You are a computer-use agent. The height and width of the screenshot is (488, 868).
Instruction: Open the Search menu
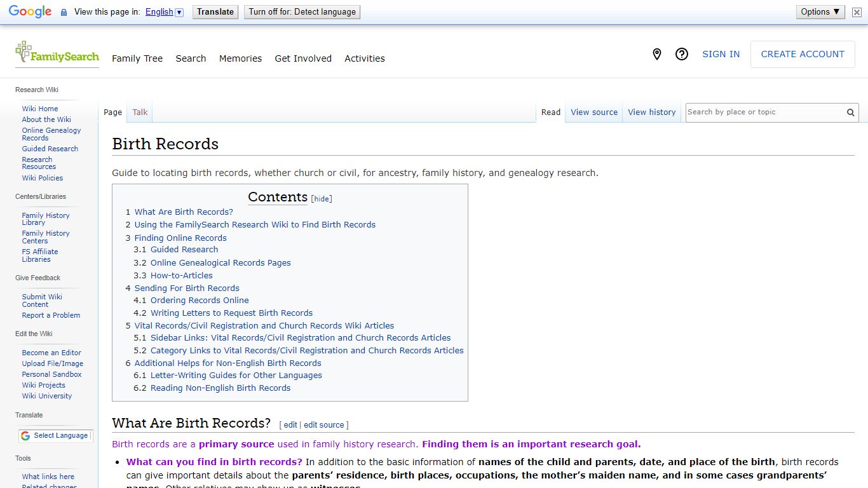[x=191, y=58]
